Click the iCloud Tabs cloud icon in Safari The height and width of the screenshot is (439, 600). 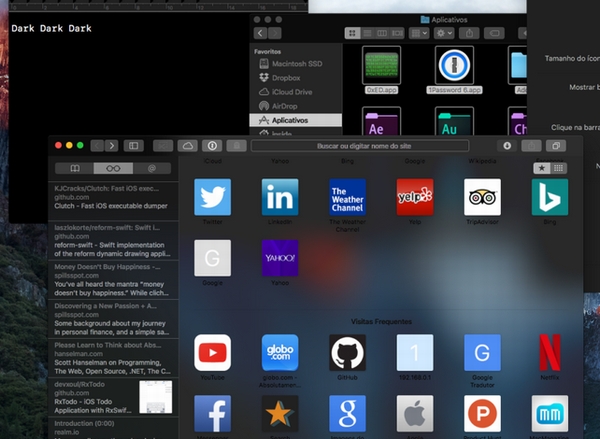pos(187,146)
